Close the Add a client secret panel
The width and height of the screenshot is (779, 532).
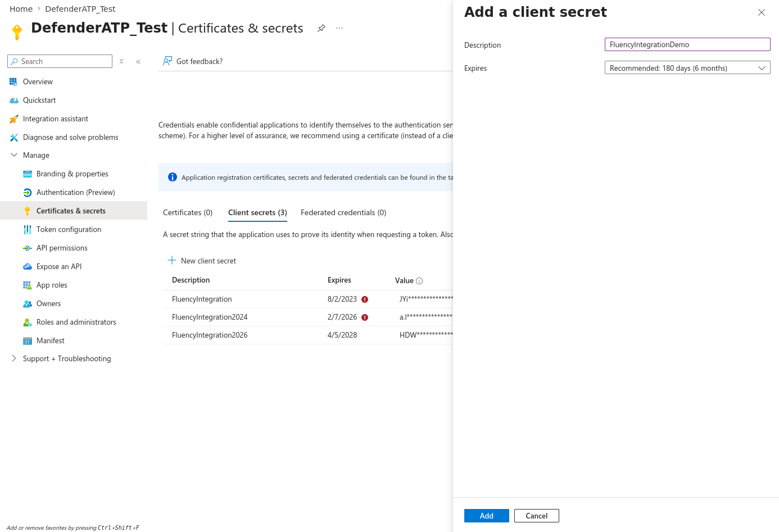point(762,12)
